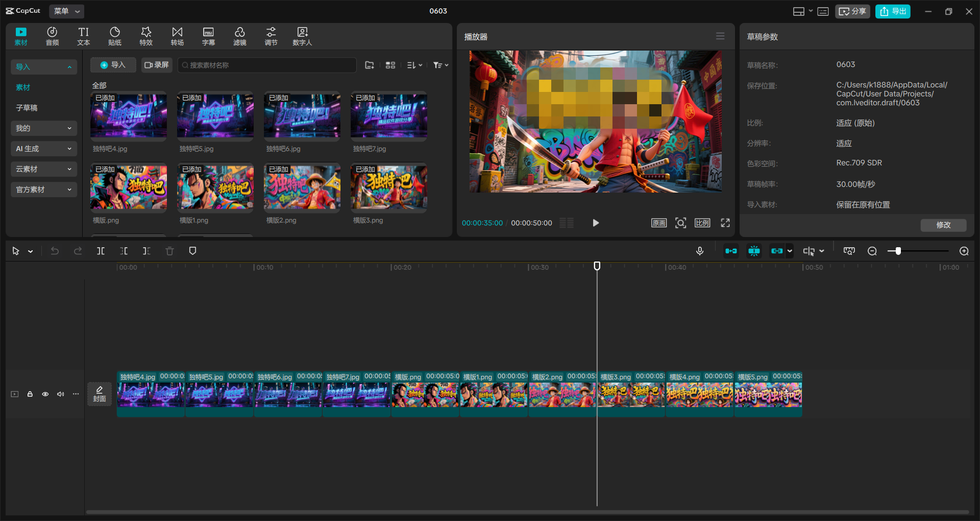The height and width of the screenshot is (521, 980).
Task: Expand the AI 生成 sidebar section
Action: 44,149
